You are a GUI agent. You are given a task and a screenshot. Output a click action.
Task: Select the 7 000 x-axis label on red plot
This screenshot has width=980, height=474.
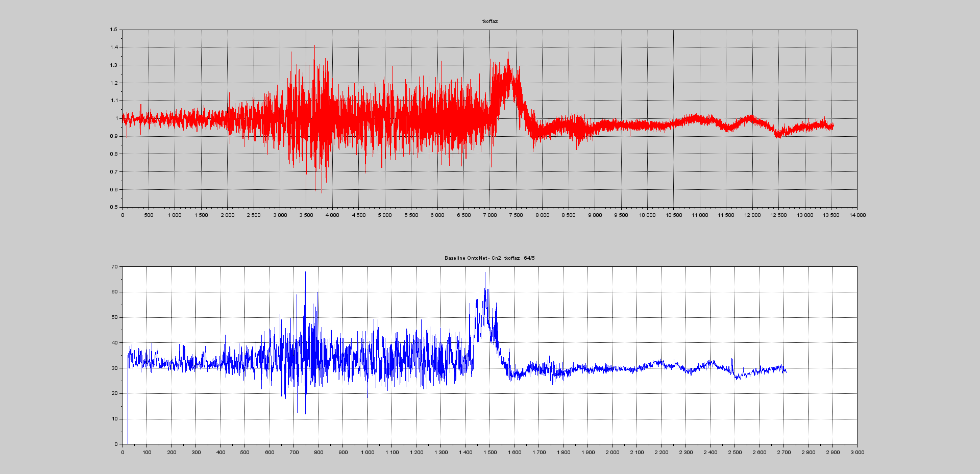(489, 215)
